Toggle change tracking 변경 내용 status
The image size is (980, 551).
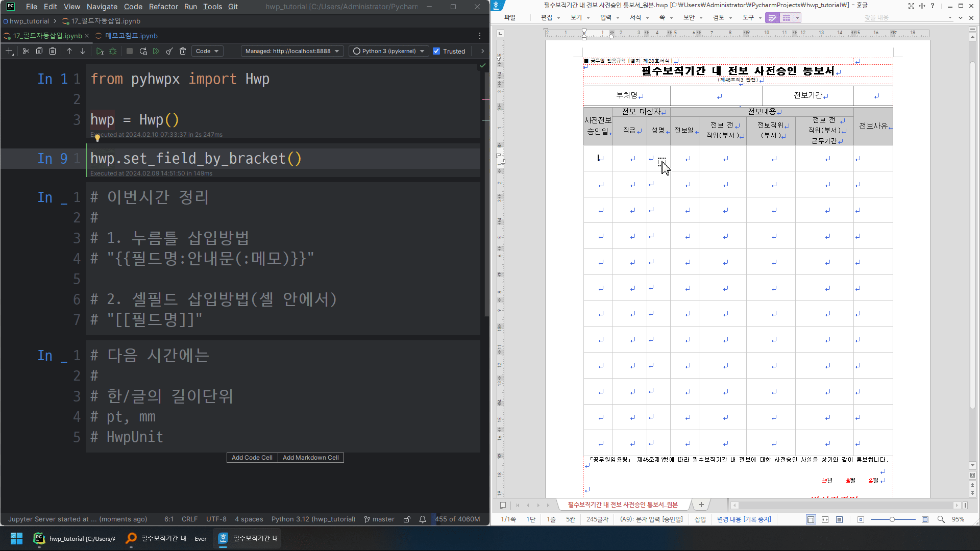click(744, 519)
